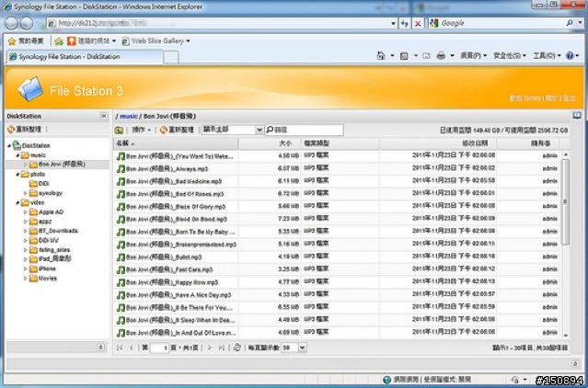588x388 pixels.
Task: Go to first page in pagination
Action: pyautogui.click(x=120, y=348)
